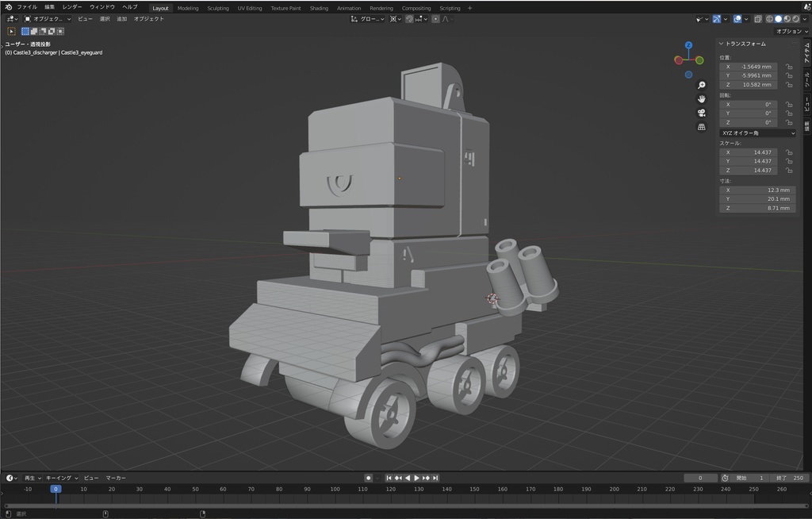Toggle auto keying record button
Viewport: 812px width, 519px height.
click(368, 478)
